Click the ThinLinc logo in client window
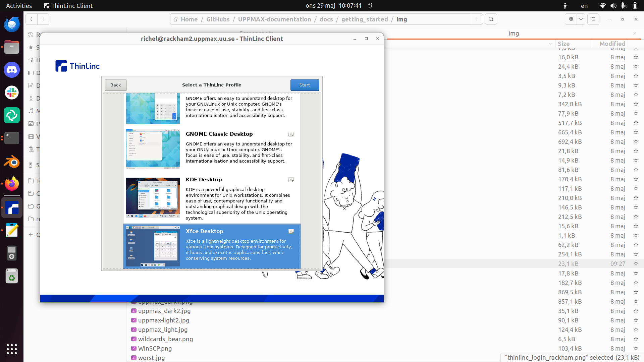 [x=77, y=66]
